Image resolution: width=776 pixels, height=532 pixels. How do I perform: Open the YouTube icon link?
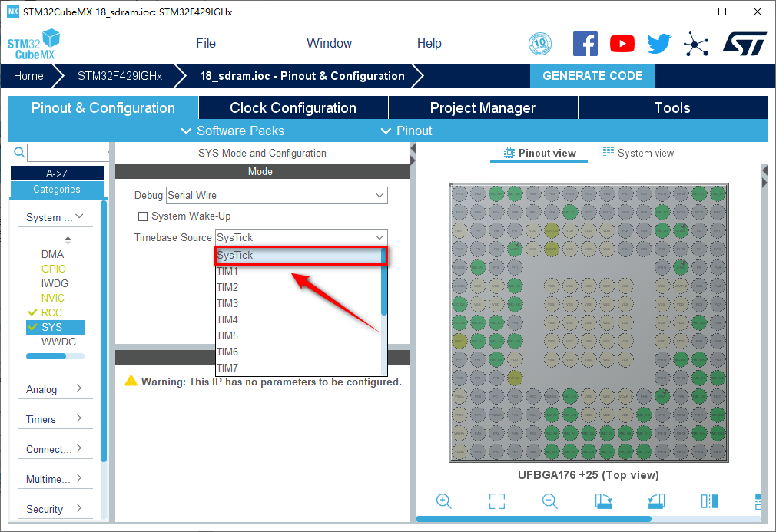[622, 44]
